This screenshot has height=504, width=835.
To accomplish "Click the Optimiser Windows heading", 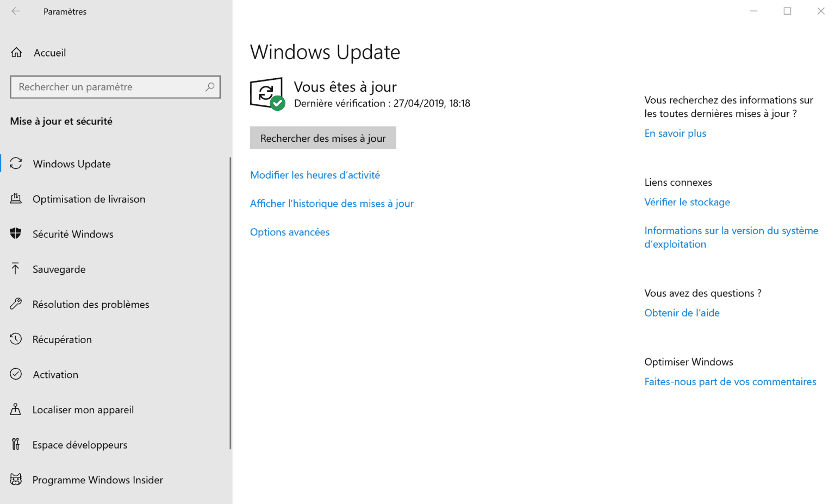I will (x=689, y=362).
